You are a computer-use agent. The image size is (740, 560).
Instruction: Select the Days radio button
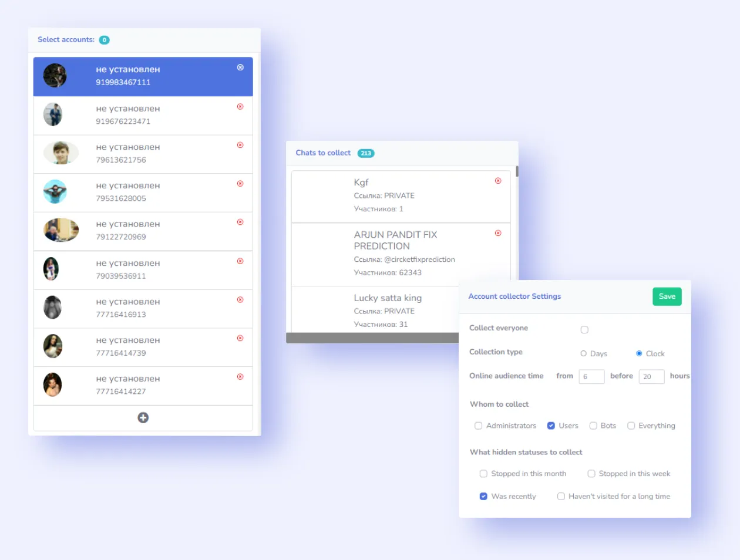(x=583, y=353)
